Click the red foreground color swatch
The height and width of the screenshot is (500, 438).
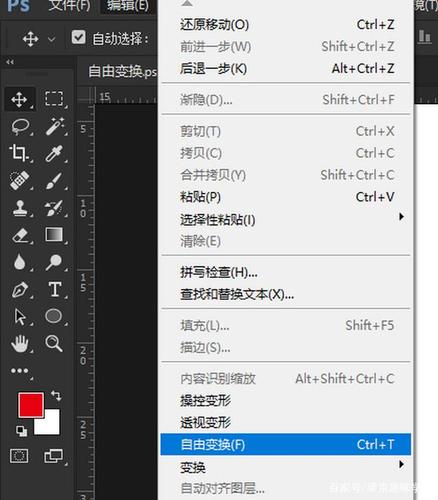[x=31, y=405]
